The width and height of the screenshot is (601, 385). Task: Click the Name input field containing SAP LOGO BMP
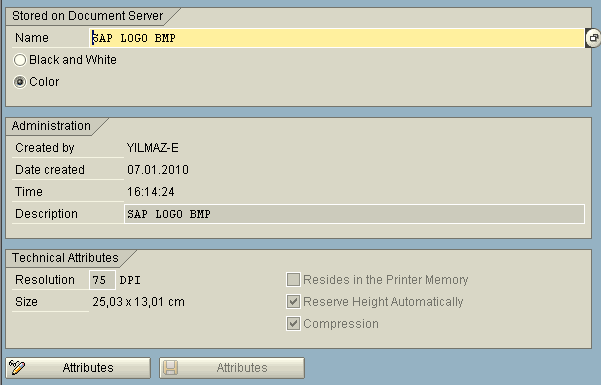(337, 38)
